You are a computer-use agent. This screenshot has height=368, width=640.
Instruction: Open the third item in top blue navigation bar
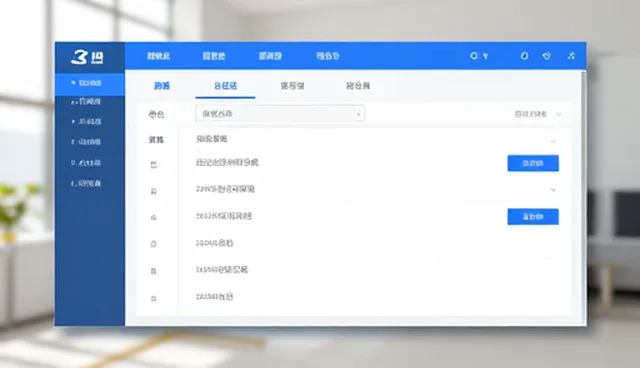[x=270, y=56]
